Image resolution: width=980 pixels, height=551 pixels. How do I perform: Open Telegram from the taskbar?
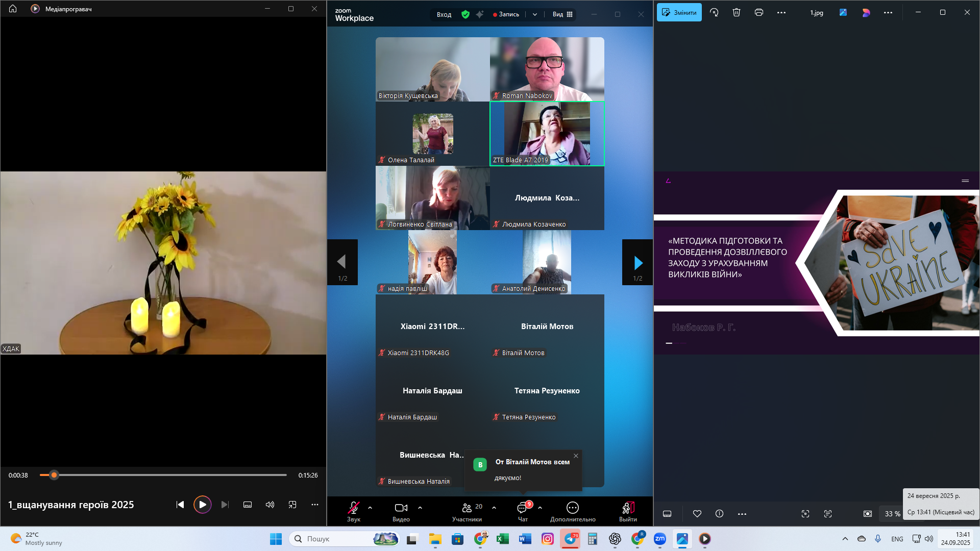click(x=570, y=539)
